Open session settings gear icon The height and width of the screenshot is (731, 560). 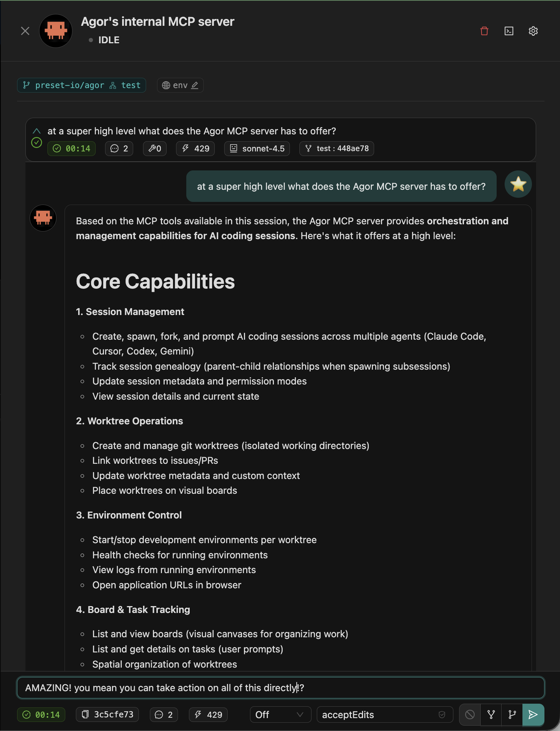click(533, 31)
